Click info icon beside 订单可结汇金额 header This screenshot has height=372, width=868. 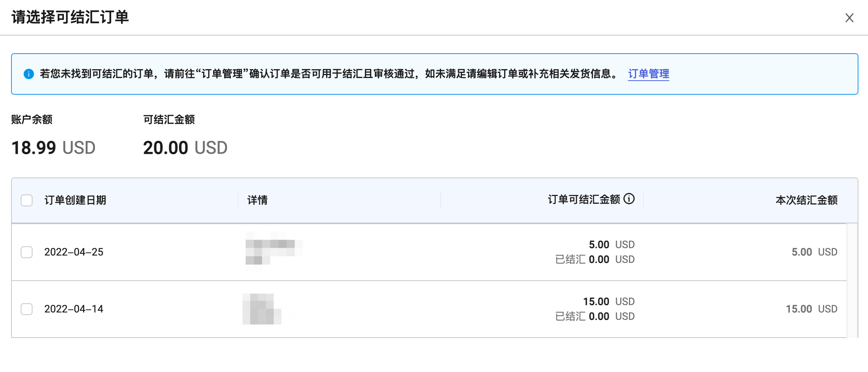629,199
